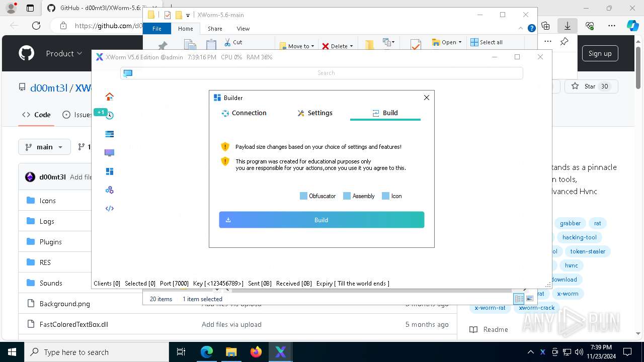Select the Build tab
The height and width of the screenshot is (362, 644).
pyautogui.click(x=385, y=113)
